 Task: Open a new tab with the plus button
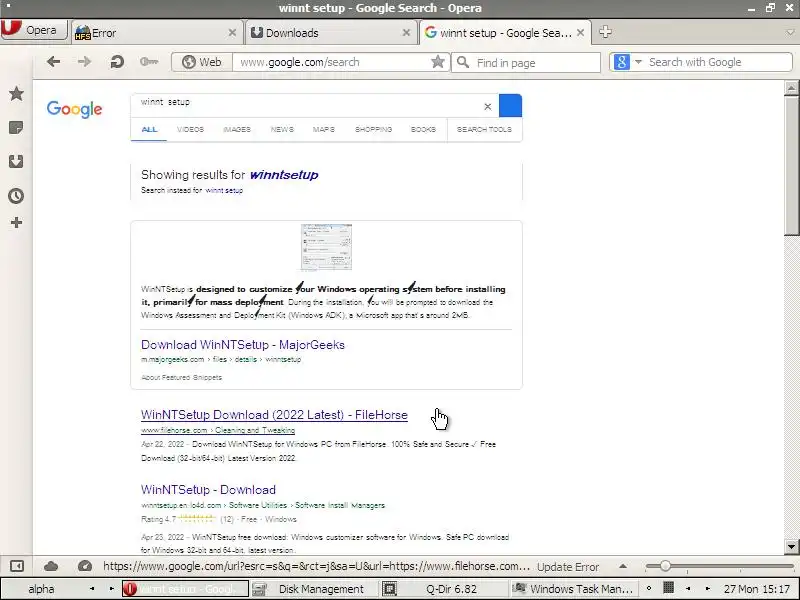point(605,32)
